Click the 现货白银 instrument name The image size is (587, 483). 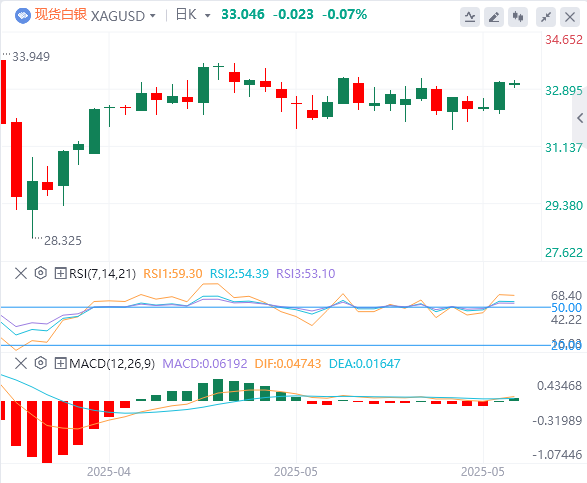pos(61,15)
